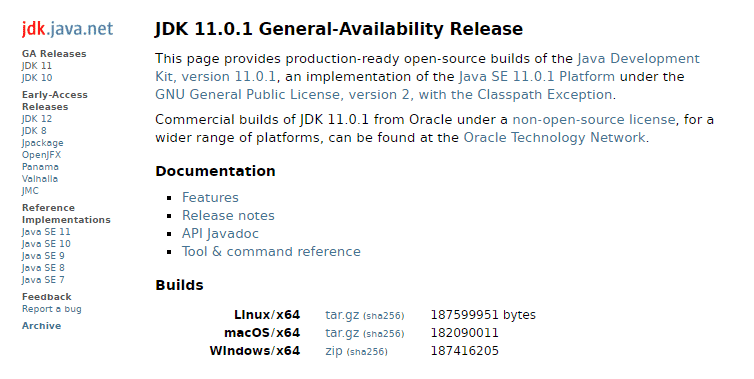
Task: Open the Java SE 7 reference implementation
Action: coord(43,280)
